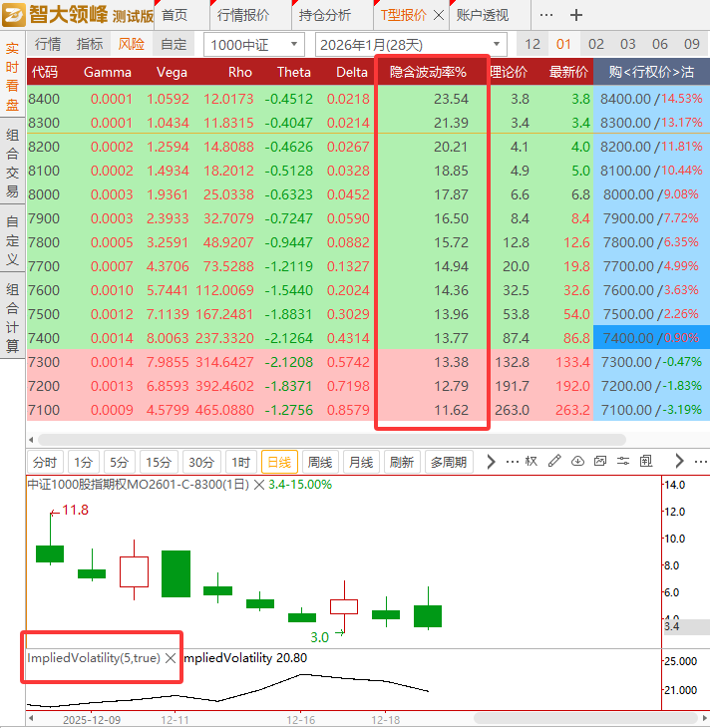Close the ImpliedVolatility indicator with X
Screen dimensions: 710x728
(171, 658)
